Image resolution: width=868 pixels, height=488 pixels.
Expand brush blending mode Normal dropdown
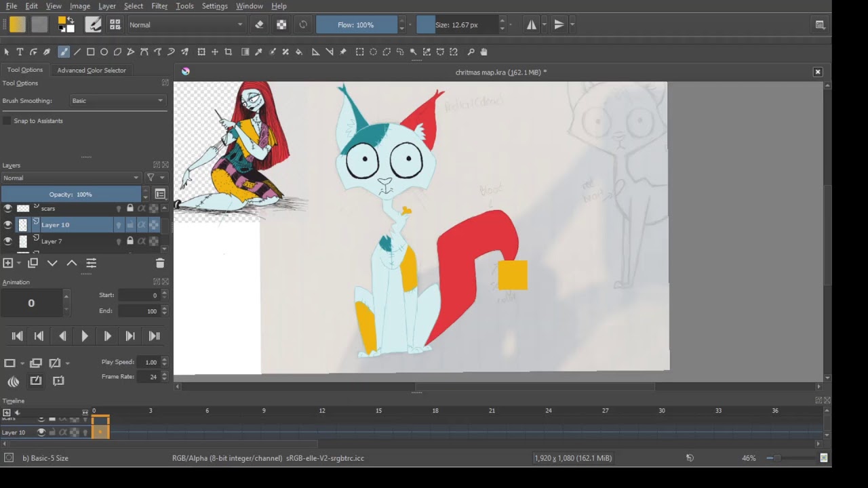point(185,25)
